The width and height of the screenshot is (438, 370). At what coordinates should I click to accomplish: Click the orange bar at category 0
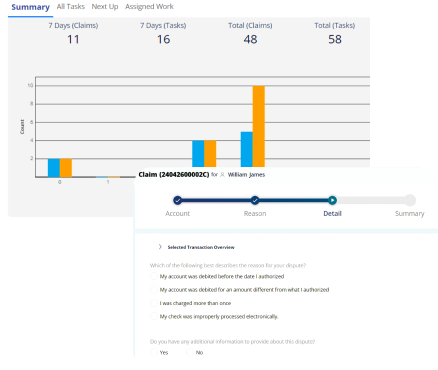(x=66, y=168)
